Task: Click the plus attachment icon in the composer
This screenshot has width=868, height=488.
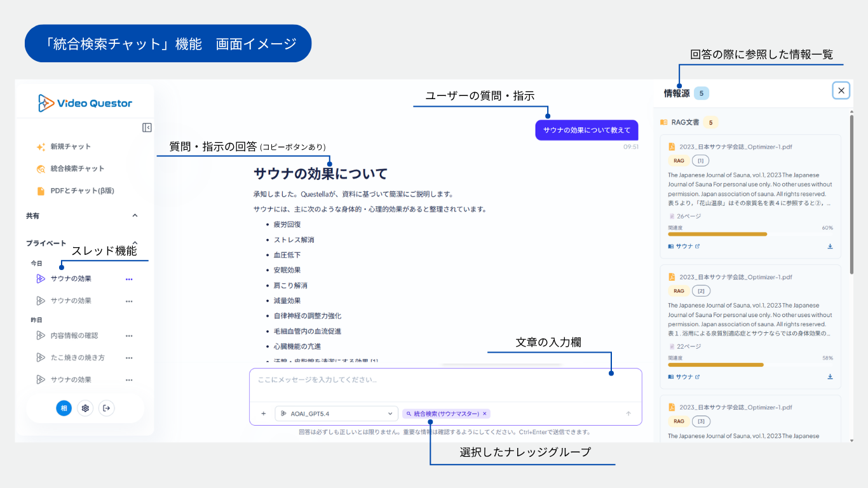Action: click(x=263, y=414)
